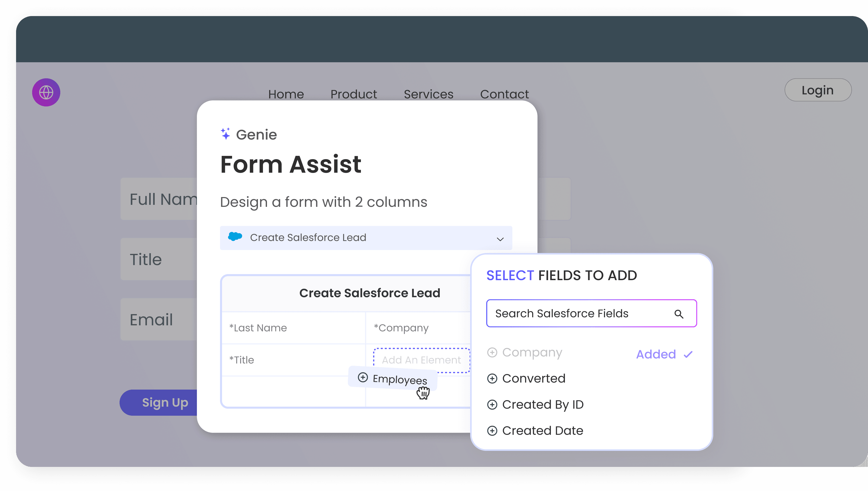Click the SELECT FIELDS TO ADD heading
The height and width of the screenshot is (491, 868).
pyautogui.click(x=562, y=276)
